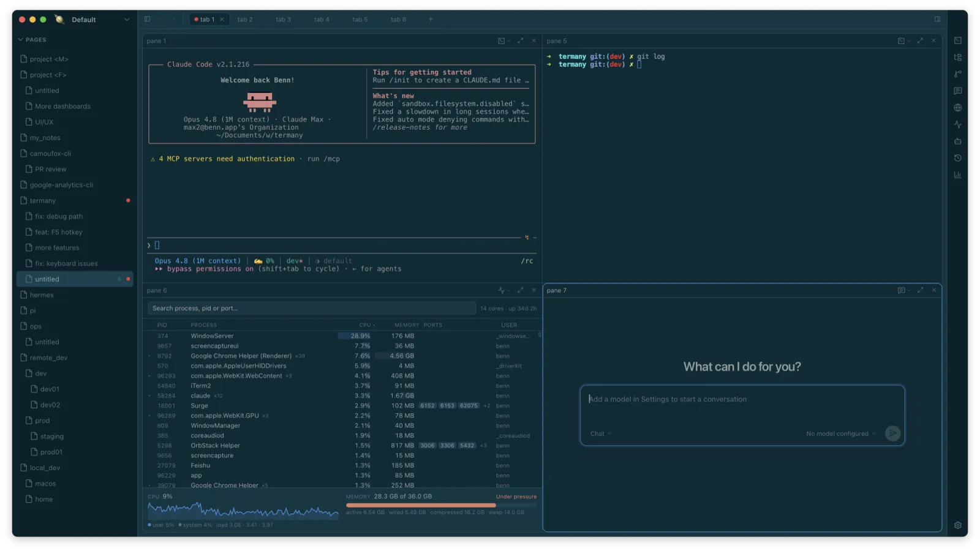Close tab 1 with its X

point(222,20)
